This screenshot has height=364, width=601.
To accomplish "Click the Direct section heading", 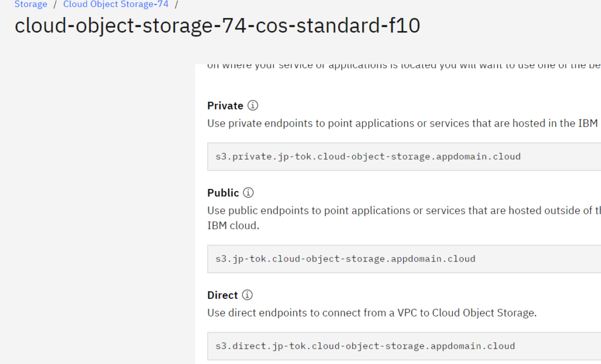I will coord(222,295).
